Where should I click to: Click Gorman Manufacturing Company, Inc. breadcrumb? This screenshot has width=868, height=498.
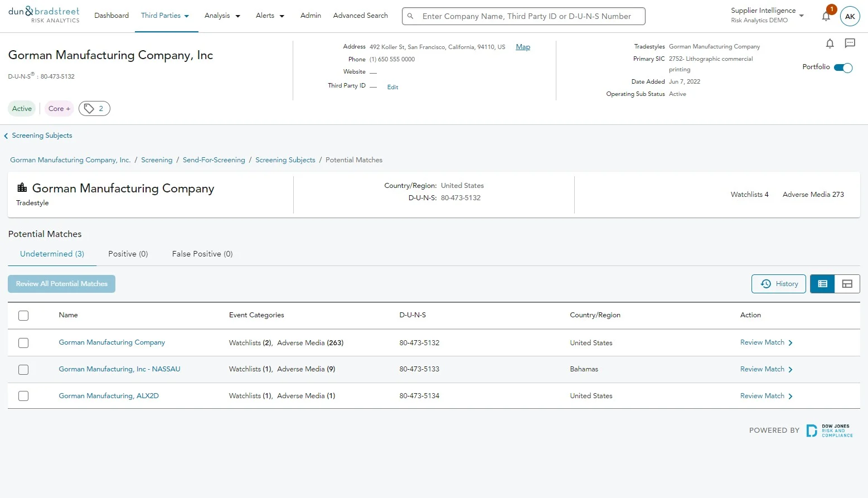point(70,160)
